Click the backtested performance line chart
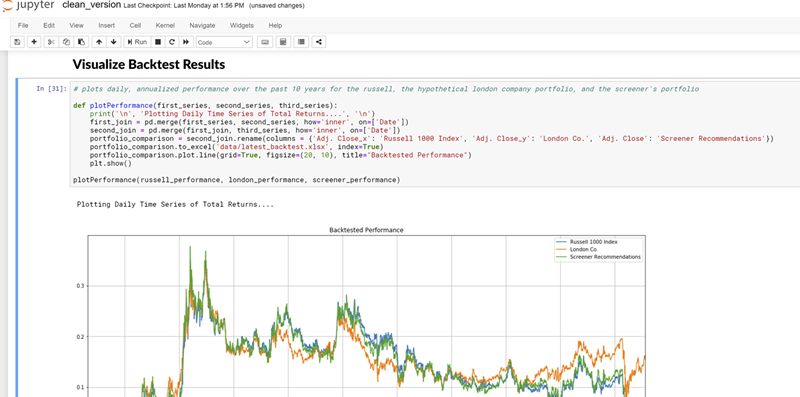 tap(366, 316)
